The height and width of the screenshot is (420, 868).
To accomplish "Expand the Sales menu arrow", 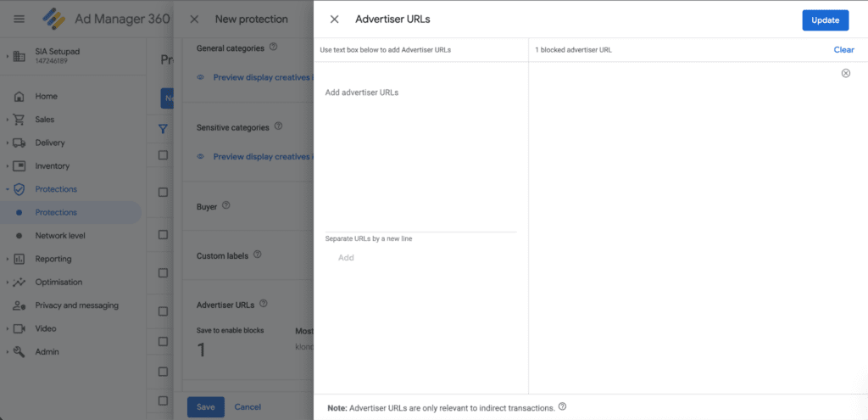I will tap(7, 120).
